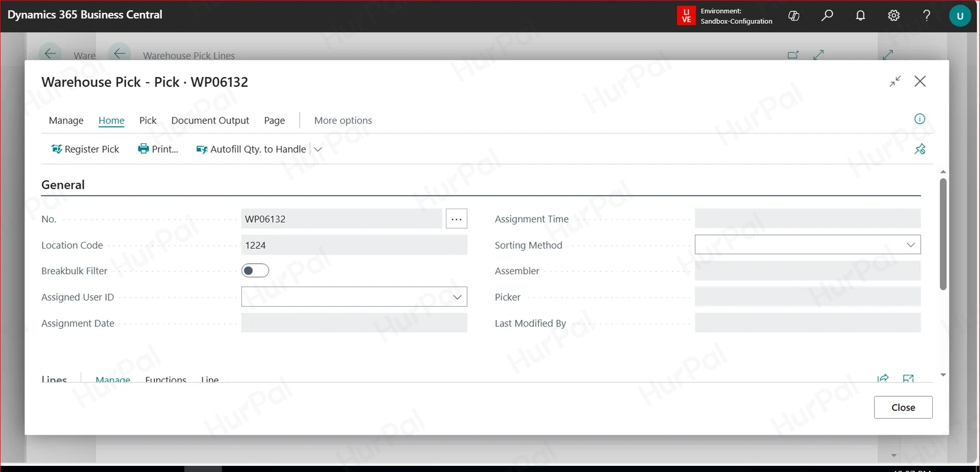This screenshot has width=980, height=472.
Task: Click the No. field WP06132
Action: (342, 219)
